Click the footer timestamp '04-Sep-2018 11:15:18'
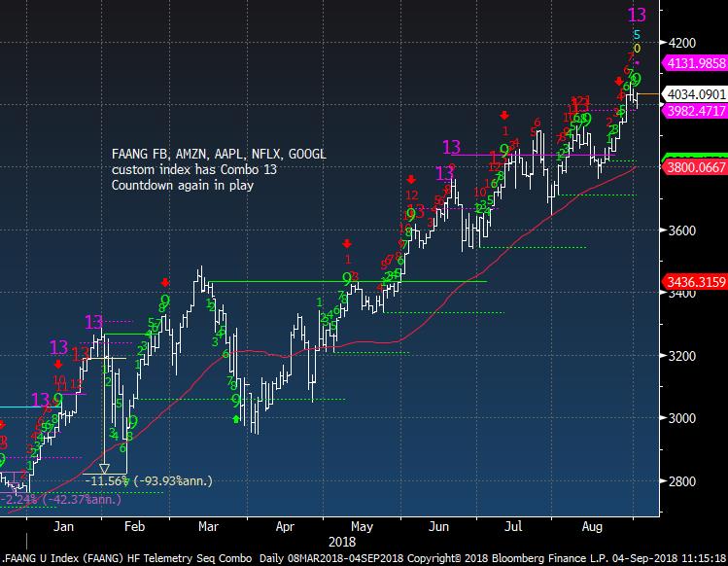This screenshot has width=728, height=566. pyautogui.click(x=669, y=558)
